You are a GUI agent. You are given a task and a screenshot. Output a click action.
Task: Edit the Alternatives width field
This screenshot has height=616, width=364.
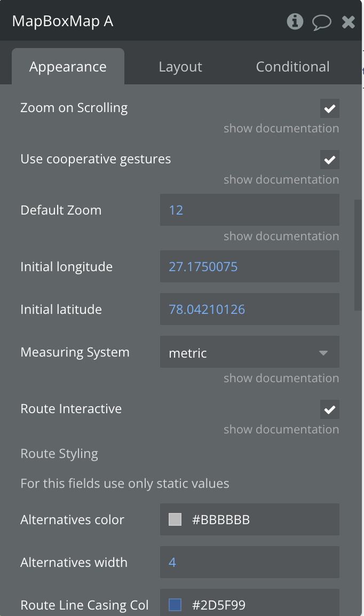tap(250, 562)
